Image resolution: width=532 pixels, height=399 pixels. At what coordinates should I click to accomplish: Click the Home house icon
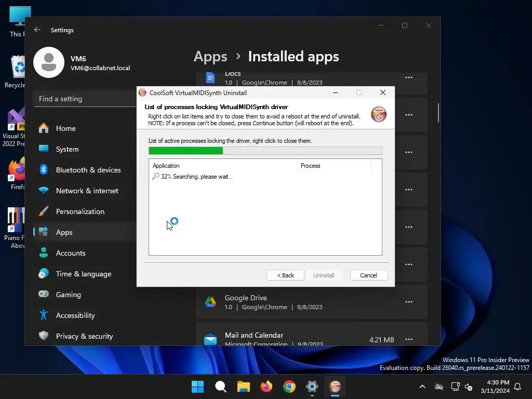click(44, 128)
